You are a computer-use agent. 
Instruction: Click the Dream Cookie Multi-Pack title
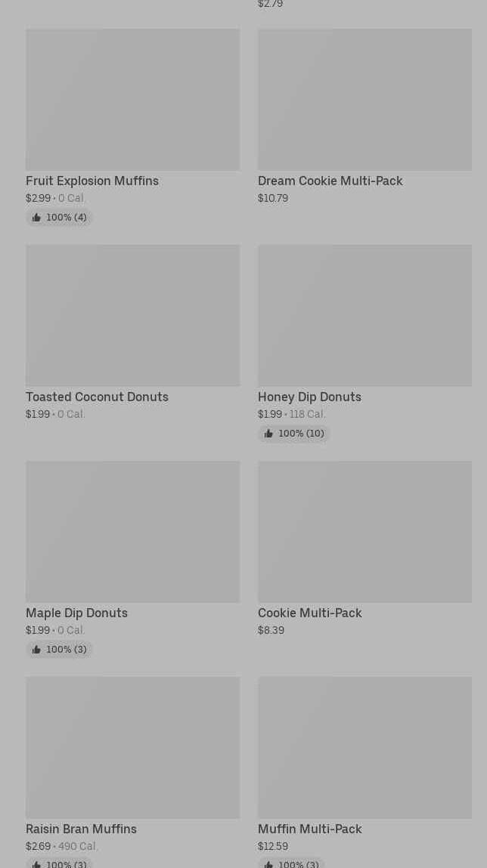tap(330, 181)
